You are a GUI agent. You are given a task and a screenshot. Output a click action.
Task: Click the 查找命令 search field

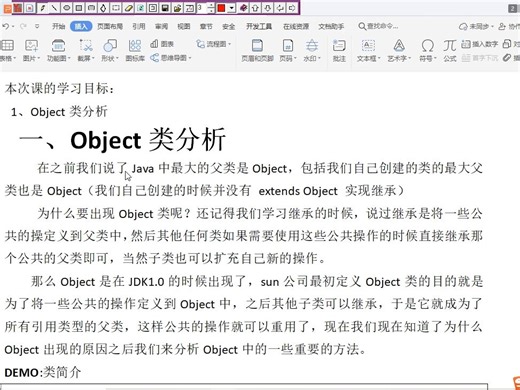pos(378,26)
